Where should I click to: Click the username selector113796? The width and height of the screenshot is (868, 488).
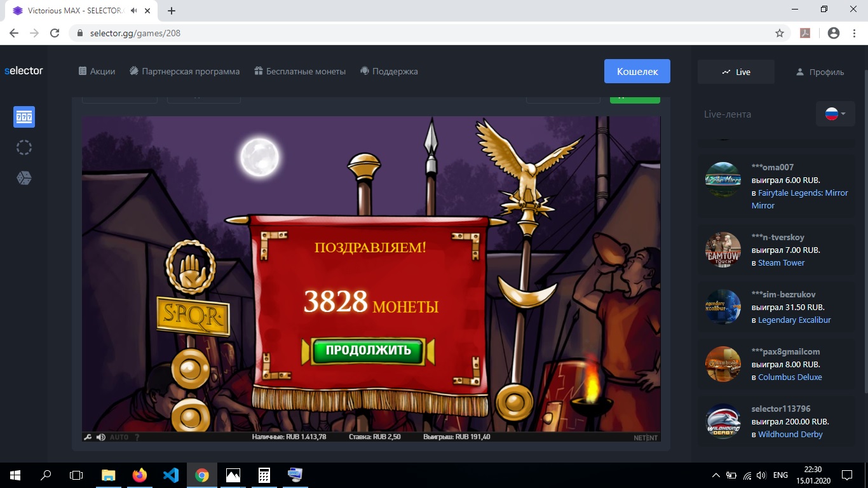(781, 409)
